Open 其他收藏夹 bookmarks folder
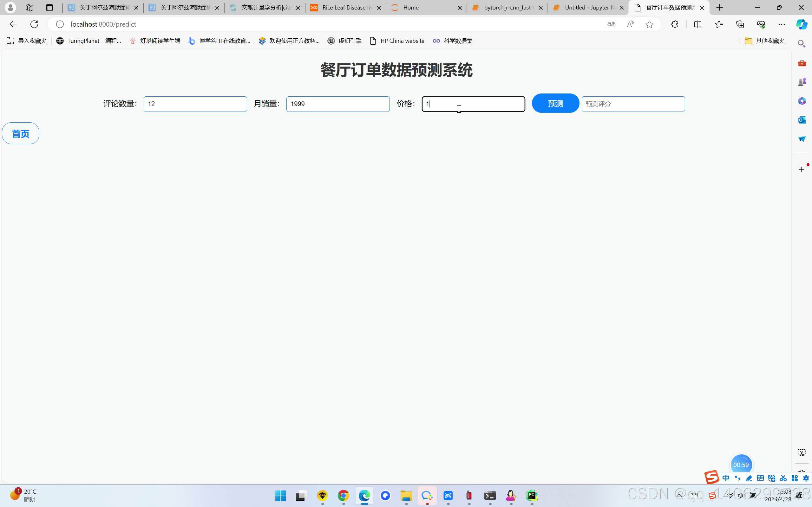This screenshot has width=812, height=507. pyautogui.click(x=764, y=41)
